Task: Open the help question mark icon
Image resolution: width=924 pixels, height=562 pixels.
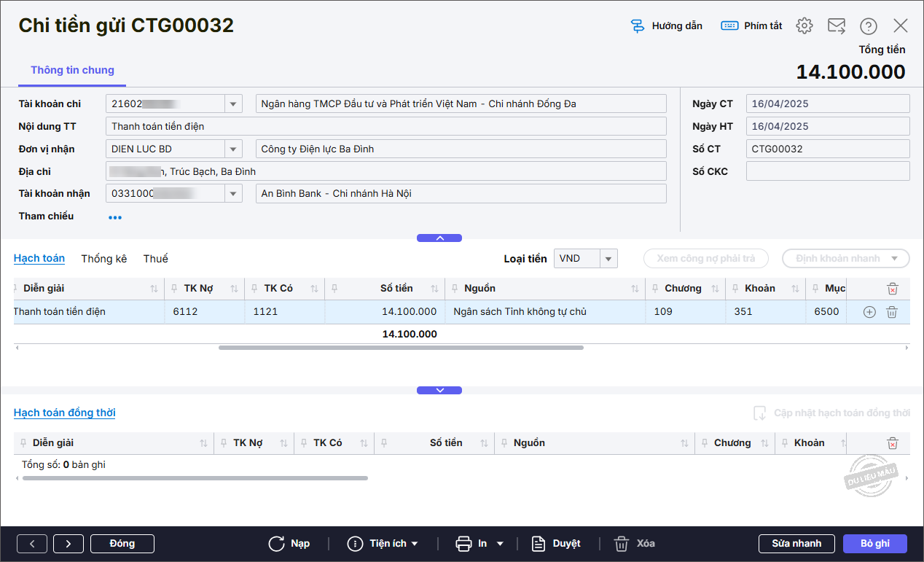Action: 868,26
